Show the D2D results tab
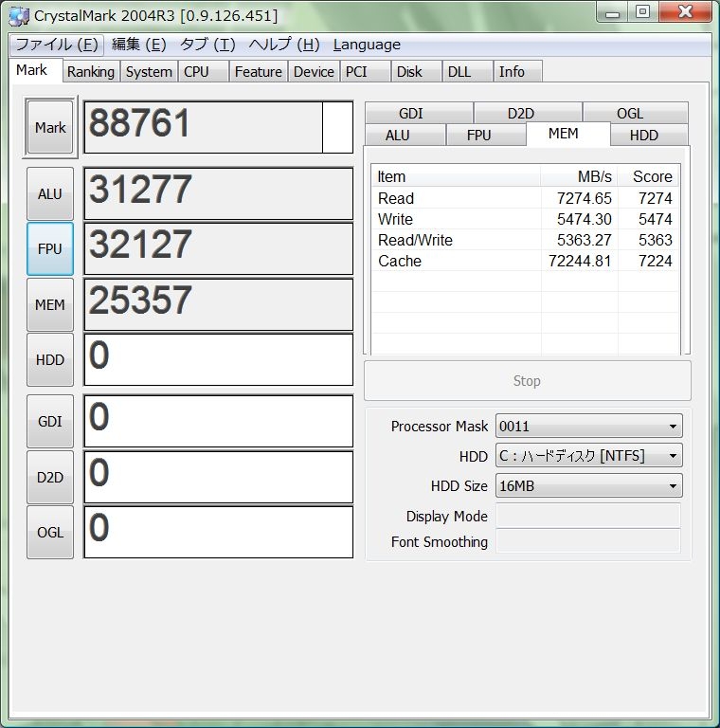The height and width of the screenshot is (728, 720). click(528, 113)
